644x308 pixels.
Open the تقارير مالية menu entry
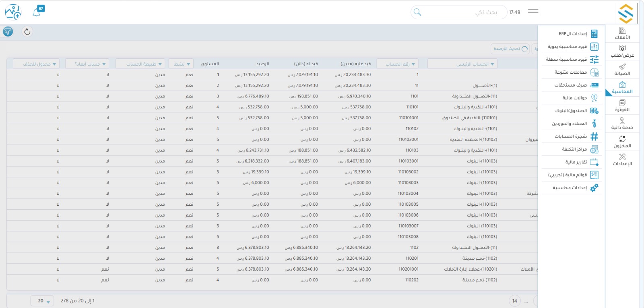click(572, 162)
